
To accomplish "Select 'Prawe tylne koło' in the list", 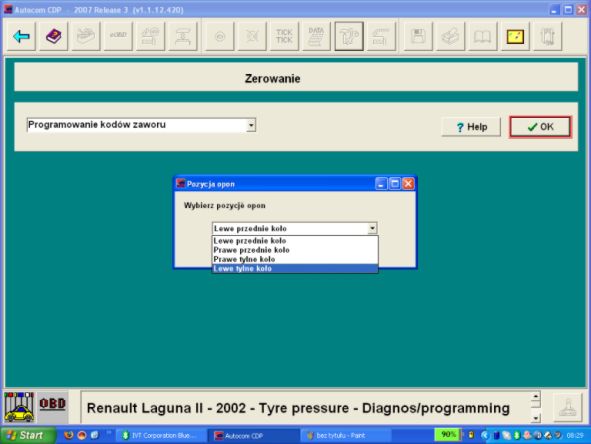I will (295, 259).
